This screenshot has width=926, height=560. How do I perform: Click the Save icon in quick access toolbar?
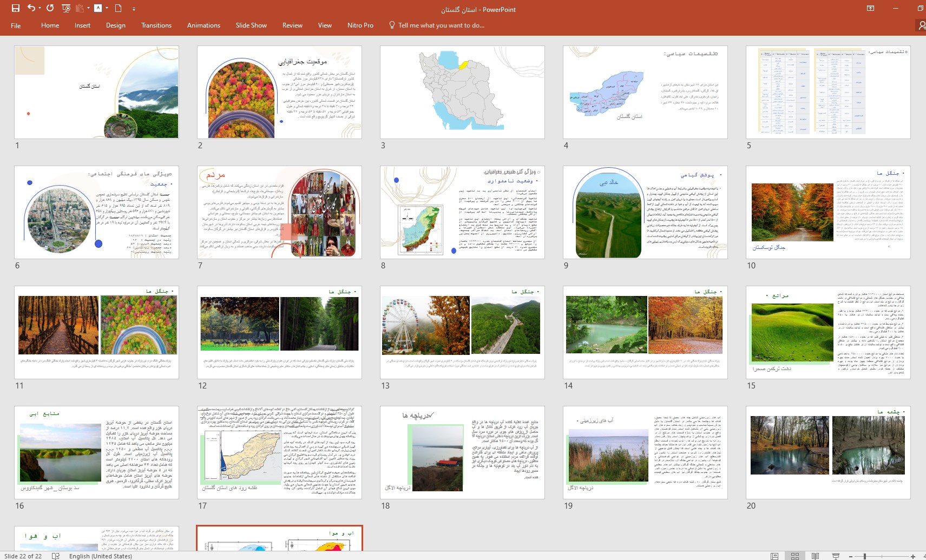coord(15,8)
